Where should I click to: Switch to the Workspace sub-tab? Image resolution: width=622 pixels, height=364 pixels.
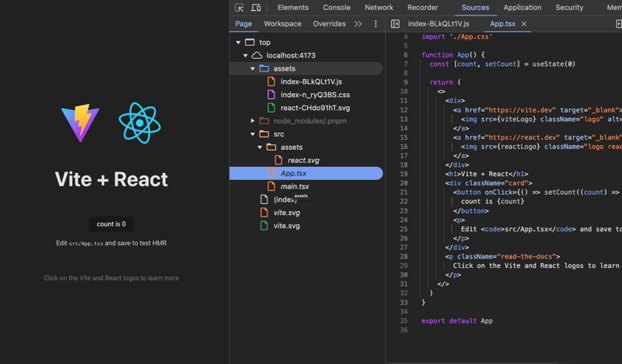click(282, 24)
